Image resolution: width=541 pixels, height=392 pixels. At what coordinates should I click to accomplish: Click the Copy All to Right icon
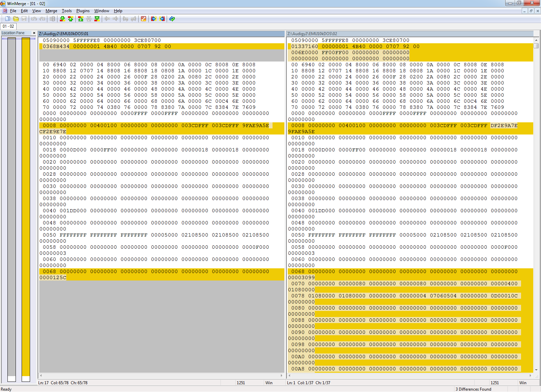[154, 19]
